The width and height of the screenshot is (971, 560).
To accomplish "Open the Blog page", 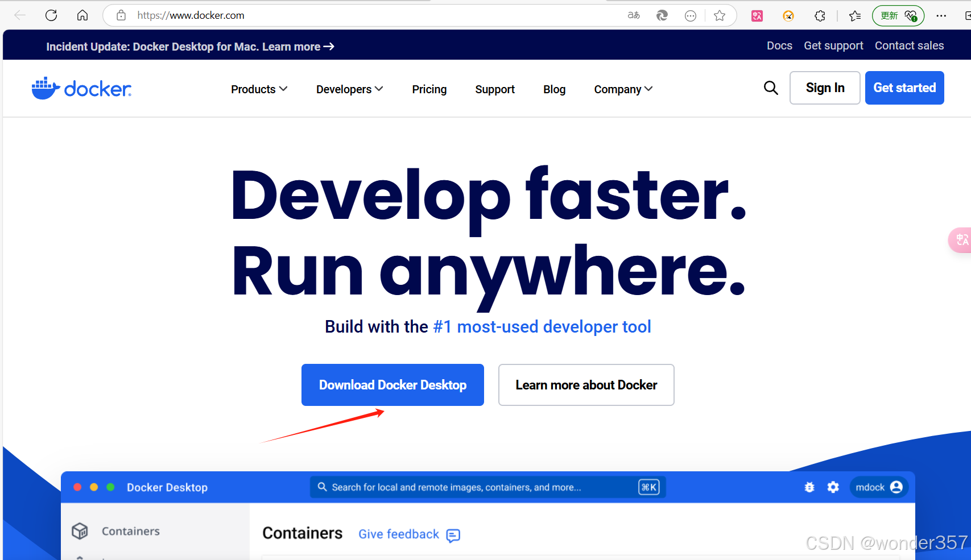I will tap(555, 89).
